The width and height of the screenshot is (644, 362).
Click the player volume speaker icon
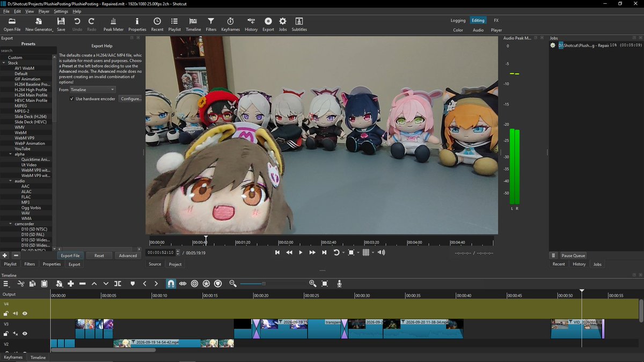(381, 252)
